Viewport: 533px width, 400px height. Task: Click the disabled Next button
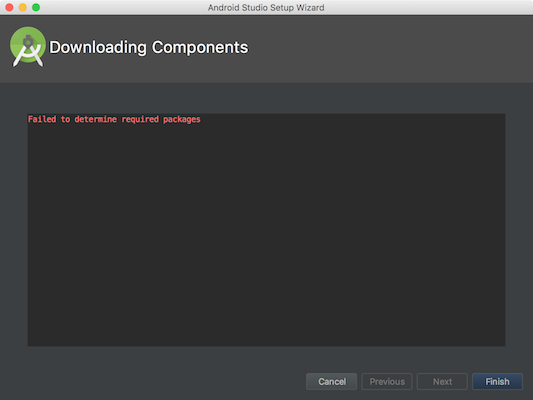[442, 382]
